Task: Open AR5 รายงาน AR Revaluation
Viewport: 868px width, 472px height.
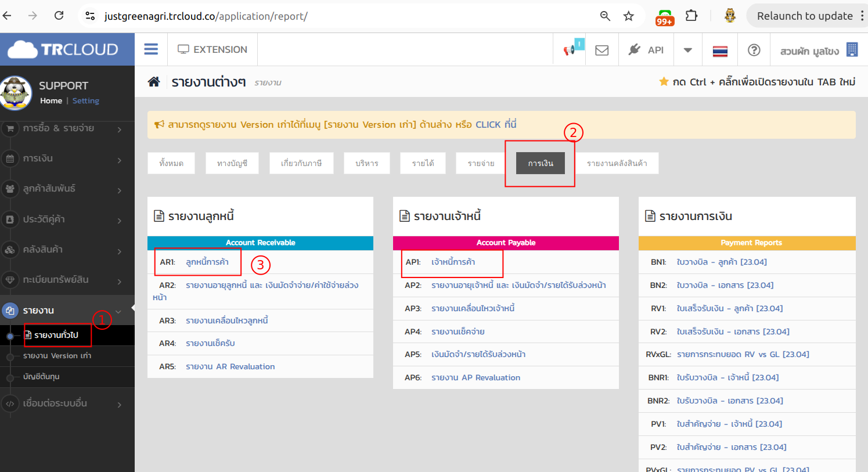Action: pyautogui.click(x=230, y=366)
